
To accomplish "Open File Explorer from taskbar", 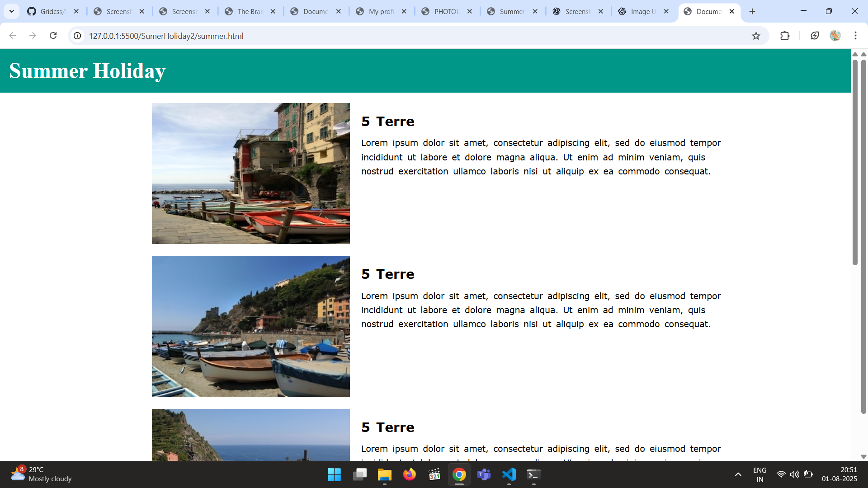I will click(385, 475).
